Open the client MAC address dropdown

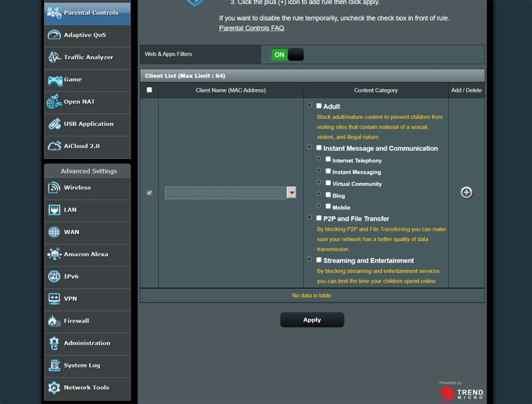pos(291,192)
